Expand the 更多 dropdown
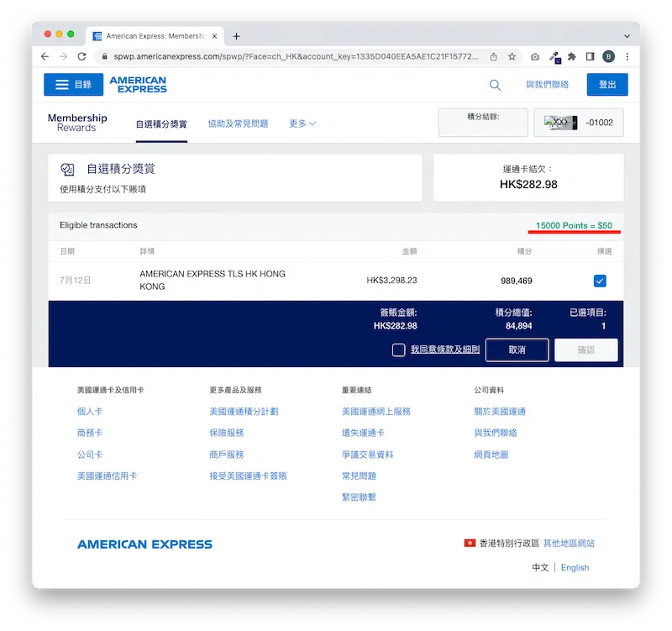 pyautogui.click(x=302, y=124)
